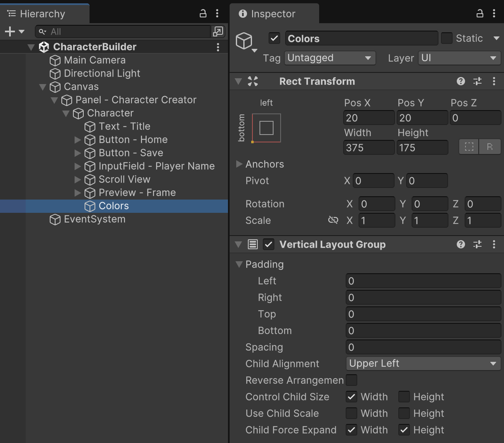Select Scroll View in the hierarchy
Image resolution: width=504 pixels, height=443 pixels.
pos(124,180)
